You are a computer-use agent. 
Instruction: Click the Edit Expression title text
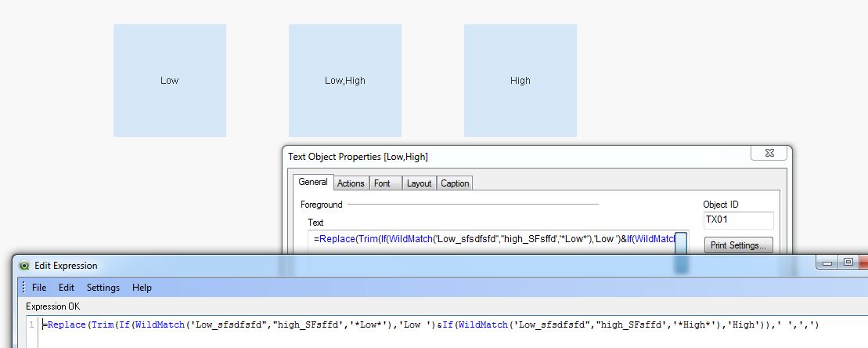[66, 266]
